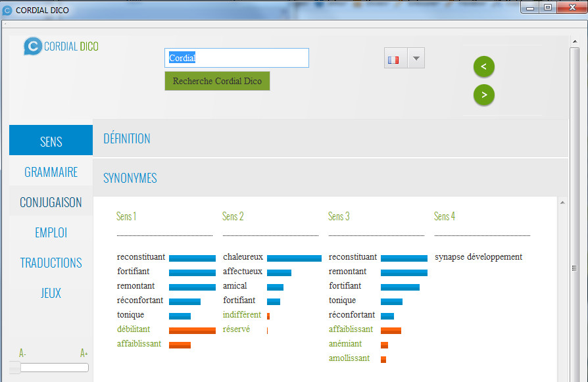Select the SENS tab
This screenshot has width=588, height=382.
(51, 140)
